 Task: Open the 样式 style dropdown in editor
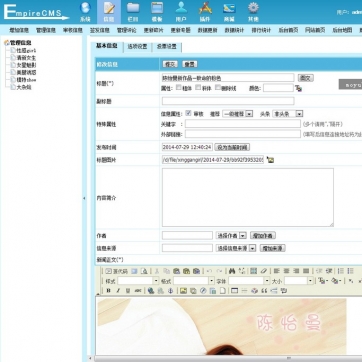point(138,281)
